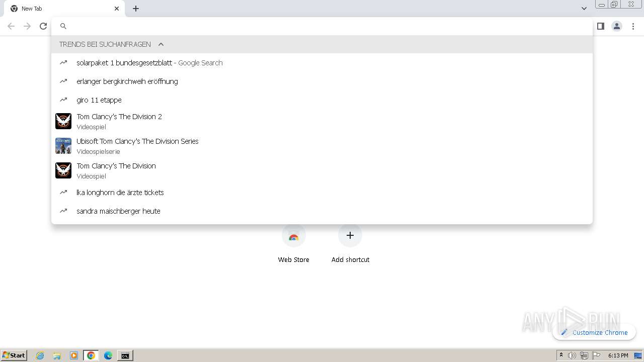Select suggestion lka longhorn die ärzte tickets
This screenshot has height=362, width=644.
click(322, 193)
